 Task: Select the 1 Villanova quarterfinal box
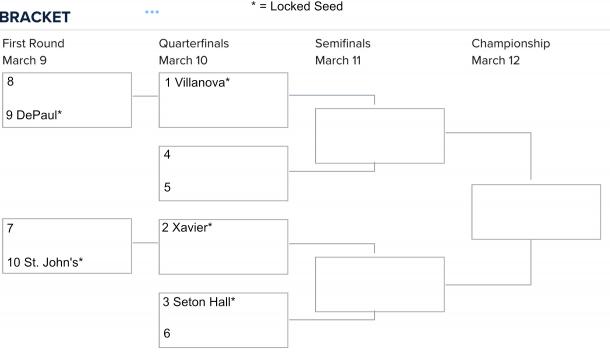tap(223, 100)
